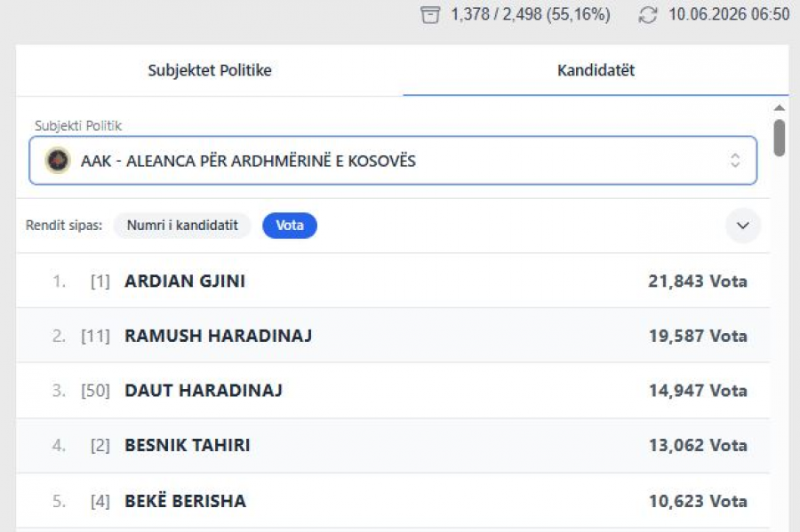Click the counted polling stations statistic
Viewport: 800px width, 532px height.
click(530, 14)
